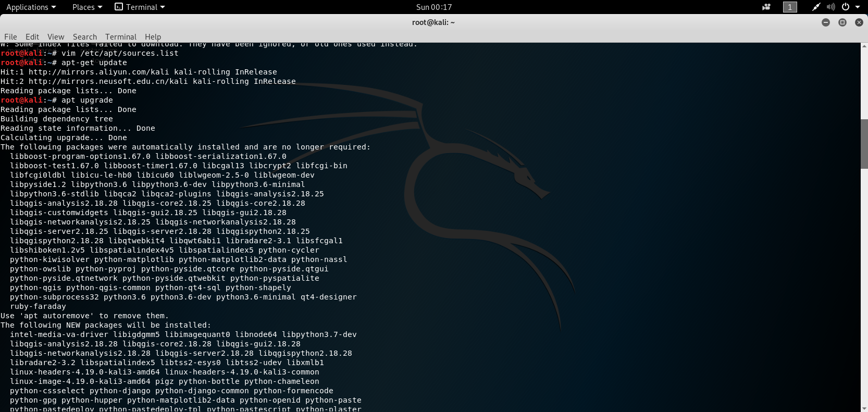Open the Terminal app menu in top bar
This screenshot has width=868, height=412.
(x=140, y=7)
